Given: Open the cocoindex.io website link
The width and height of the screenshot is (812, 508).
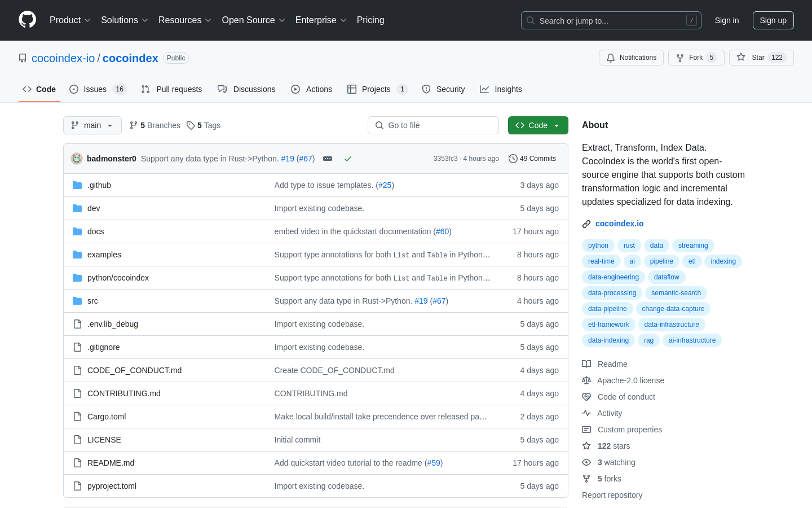Looking at the screenshot, I should [619, 224].
